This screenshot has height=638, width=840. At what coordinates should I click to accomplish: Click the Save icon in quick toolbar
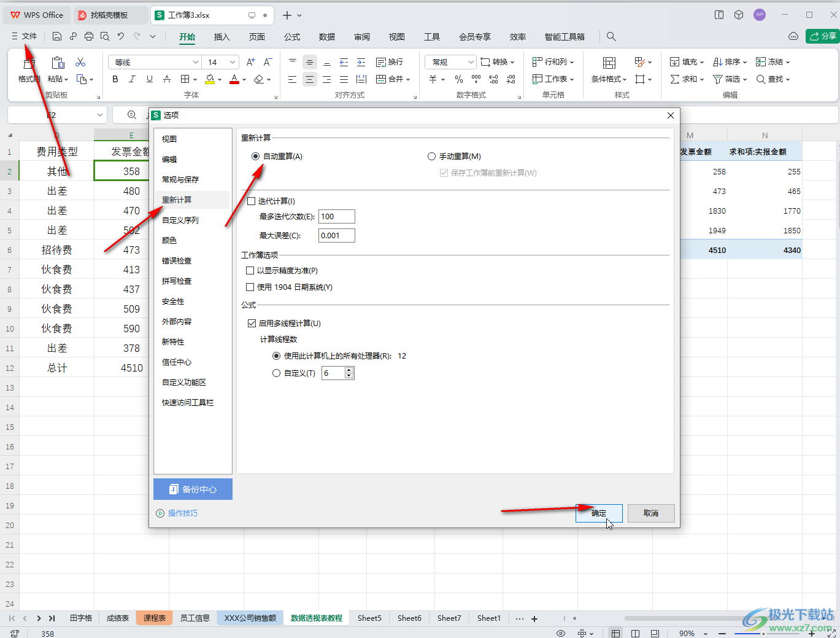[x=57, y=36]
